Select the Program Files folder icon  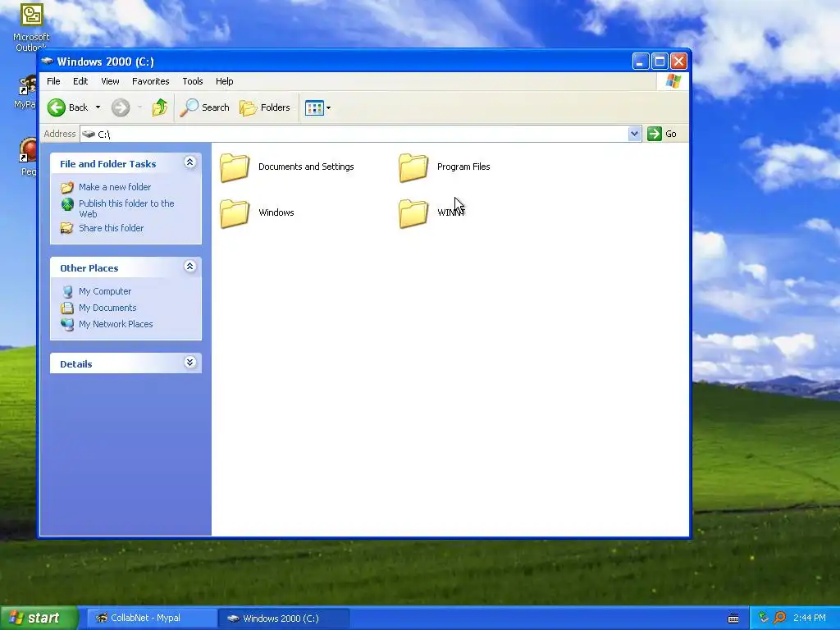coord(413,167)
